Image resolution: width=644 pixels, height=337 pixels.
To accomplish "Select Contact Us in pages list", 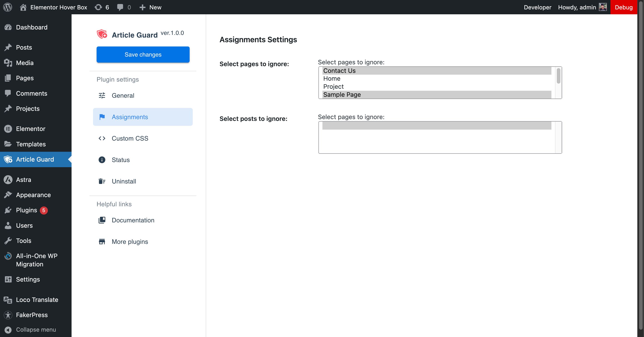I will (437, 71).
